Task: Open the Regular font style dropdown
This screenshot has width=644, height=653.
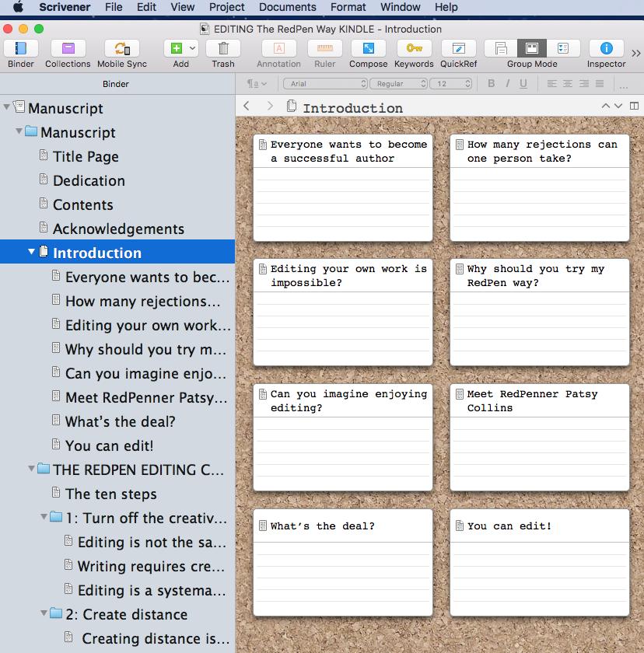Action: tap(399, 84)
